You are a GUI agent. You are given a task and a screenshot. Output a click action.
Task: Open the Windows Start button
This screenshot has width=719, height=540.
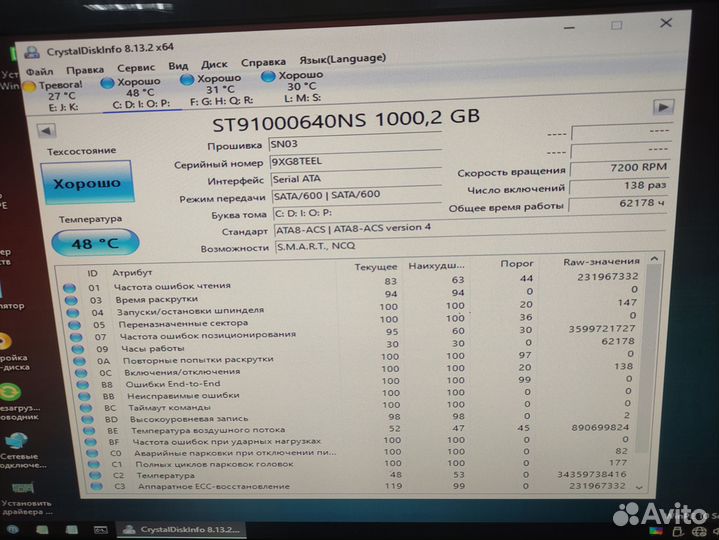click(x=13, y=530)
